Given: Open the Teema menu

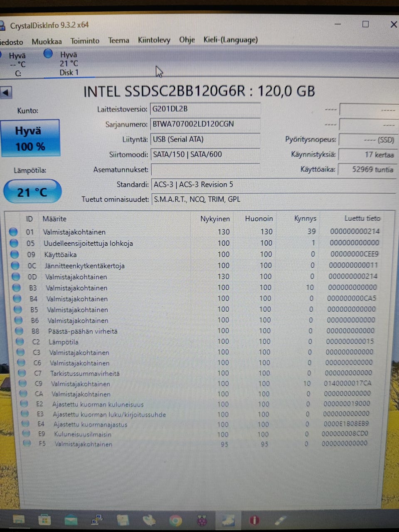Looking at the screenshot, I should (x=118, y=40).
